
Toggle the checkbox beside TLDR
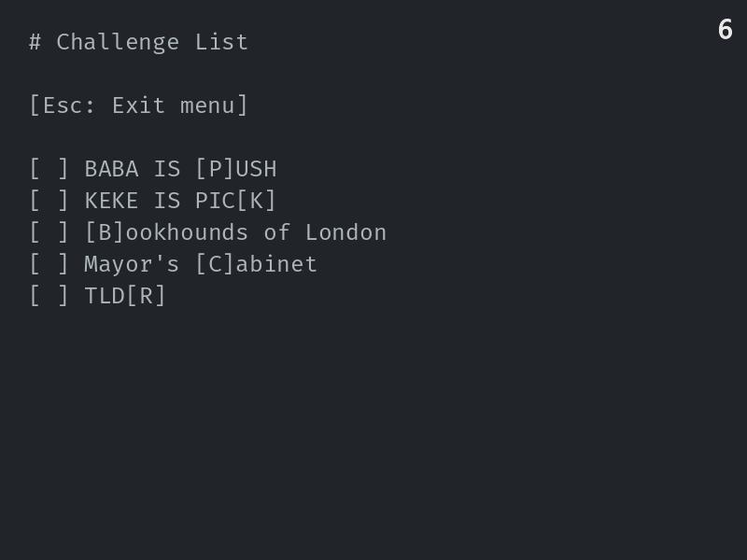click(x=49, y=296)
